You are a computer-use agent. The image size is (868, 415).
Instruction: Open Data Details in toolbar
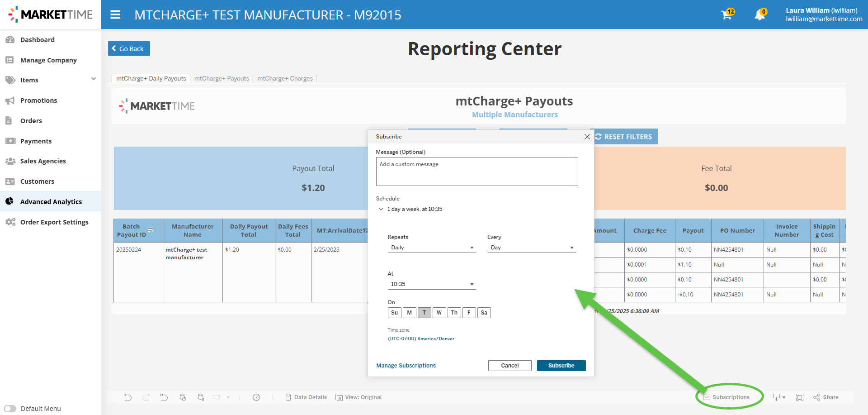(306, 397)
